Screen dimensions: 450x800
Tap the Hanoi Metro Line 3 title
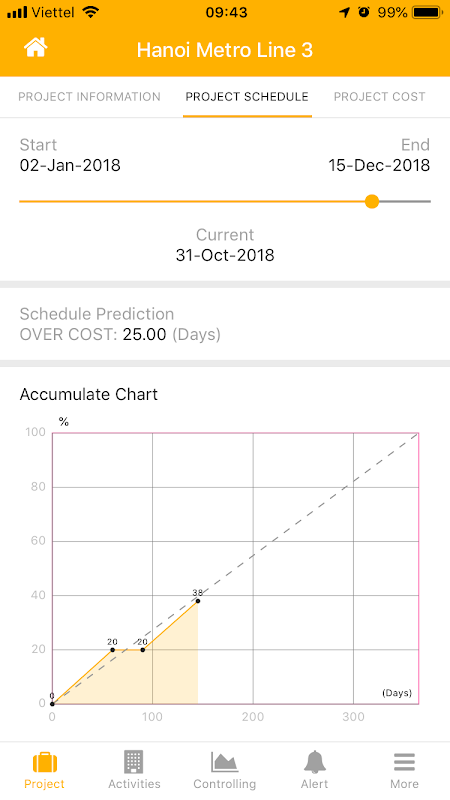click(225, 50)
